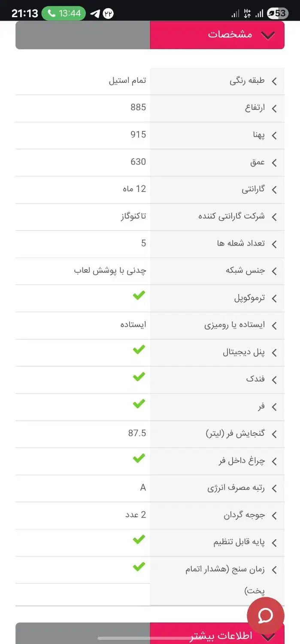Screen dimensions: 300x644
Task: Tap the green checkmark for پنل دیجیتال
Action: click(x=138, y=349)
